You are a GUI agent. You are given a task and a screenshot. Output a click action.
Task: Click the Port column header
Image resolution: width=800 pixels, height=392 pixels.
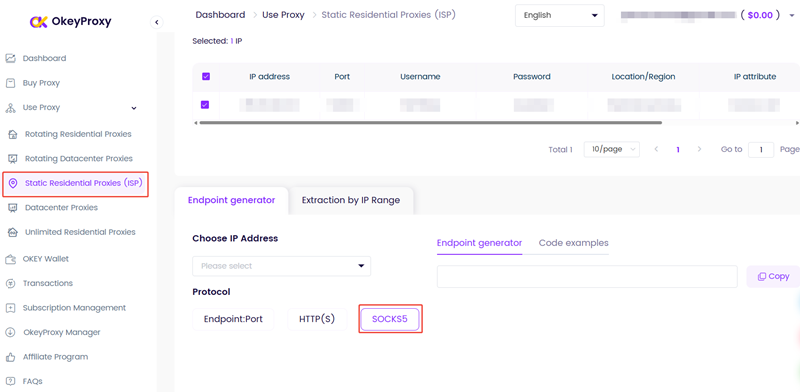point(342,77)
